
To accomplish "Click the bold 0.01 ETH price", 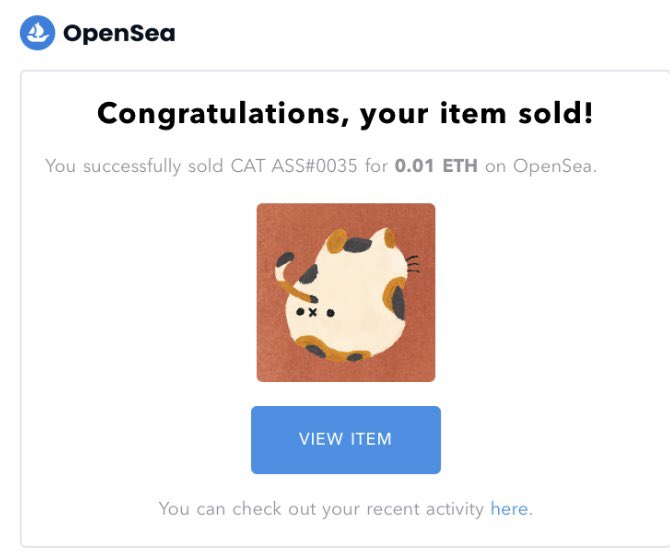I will (x=436, y=166).
